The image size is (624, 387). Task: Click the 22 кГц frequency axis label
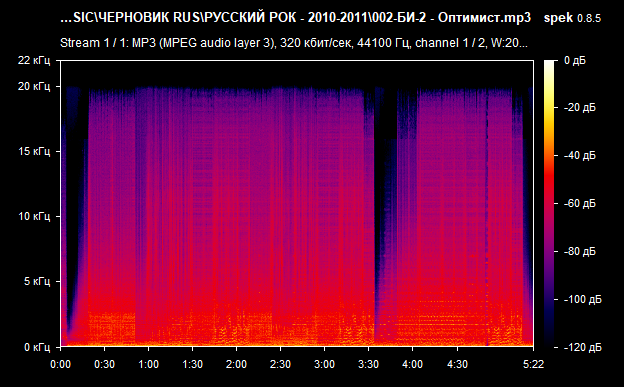coord(34,60)
